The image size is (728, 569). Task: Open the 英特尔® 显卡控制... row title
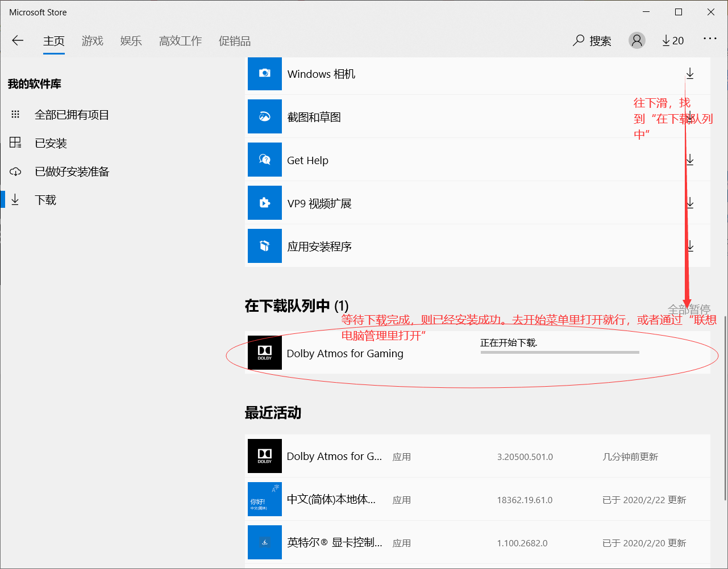point(334,543)
